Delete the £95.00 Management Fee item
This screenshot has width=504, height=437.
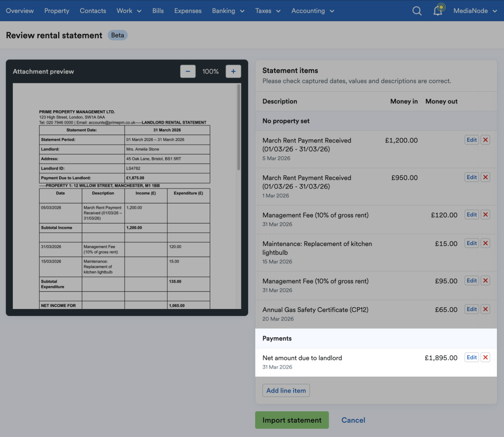click(486, 281)
